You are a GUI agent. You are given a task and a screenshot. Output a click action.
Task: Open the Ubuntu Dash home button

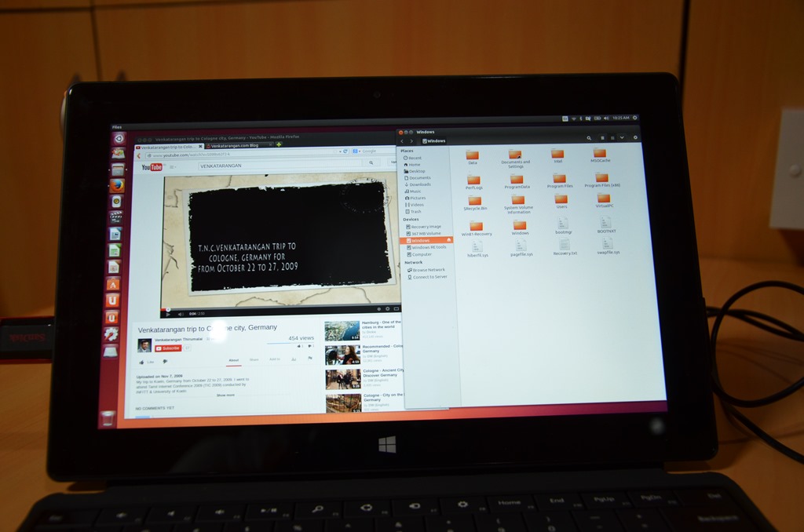pos(119,139)
